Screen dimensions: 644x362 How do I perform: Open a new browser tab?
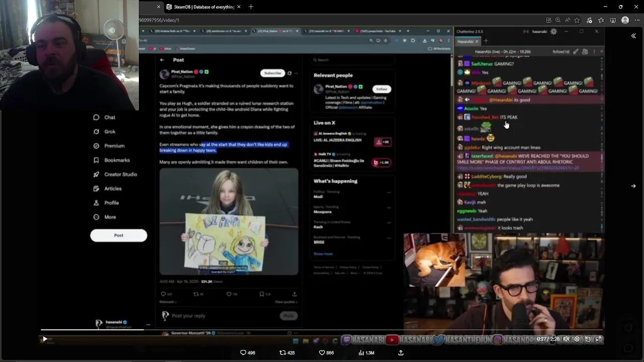pos(251,7)
